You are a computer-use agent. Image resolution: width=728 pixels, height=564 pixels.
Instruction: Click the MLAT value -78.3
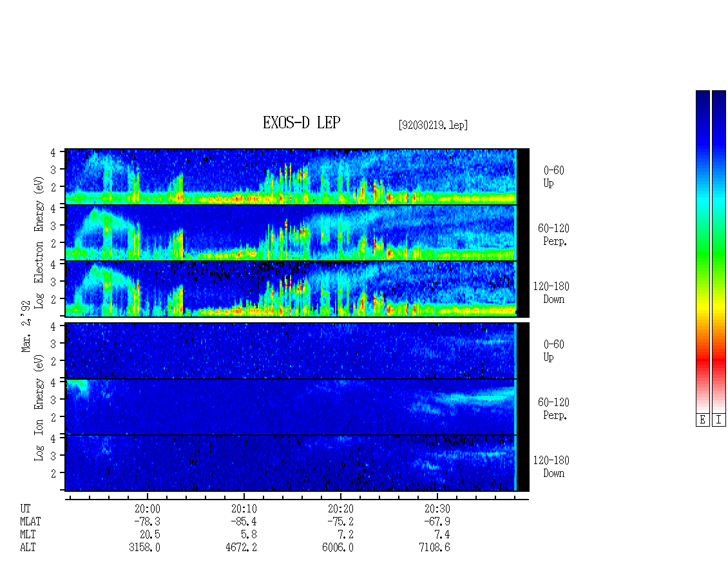pyautogui.click(x=147, y=521)
